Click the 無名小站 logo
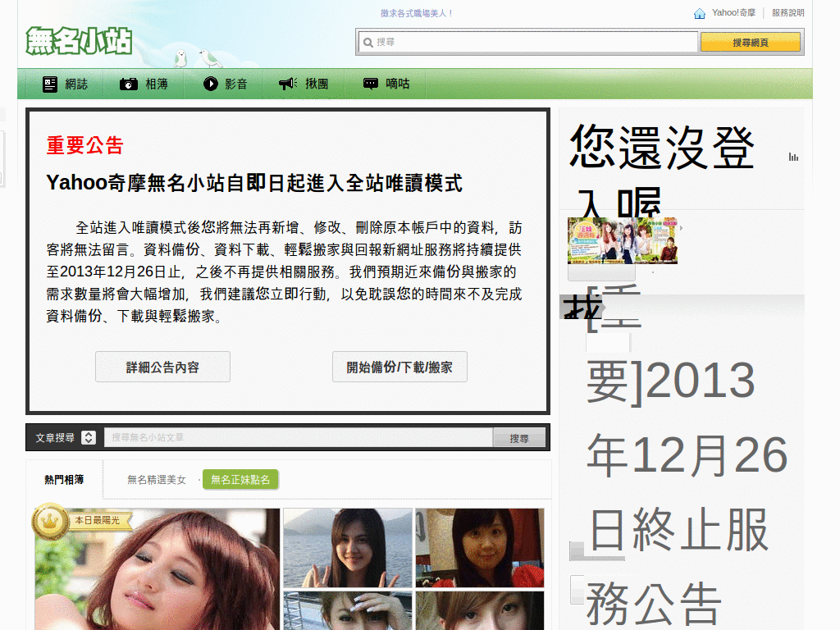The width and height of the screenshot is (840, 630). [x=79, y=41]
